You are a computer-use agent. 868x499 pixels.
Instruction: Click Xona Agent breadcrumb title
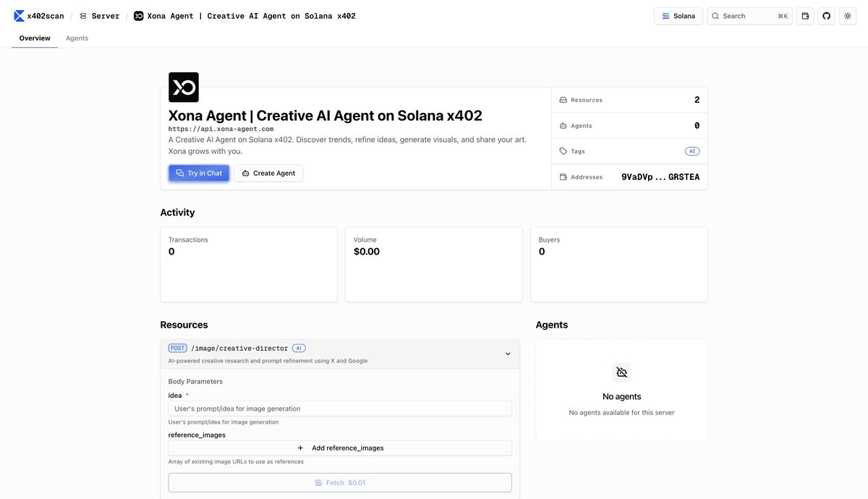[x=251, y=16]
